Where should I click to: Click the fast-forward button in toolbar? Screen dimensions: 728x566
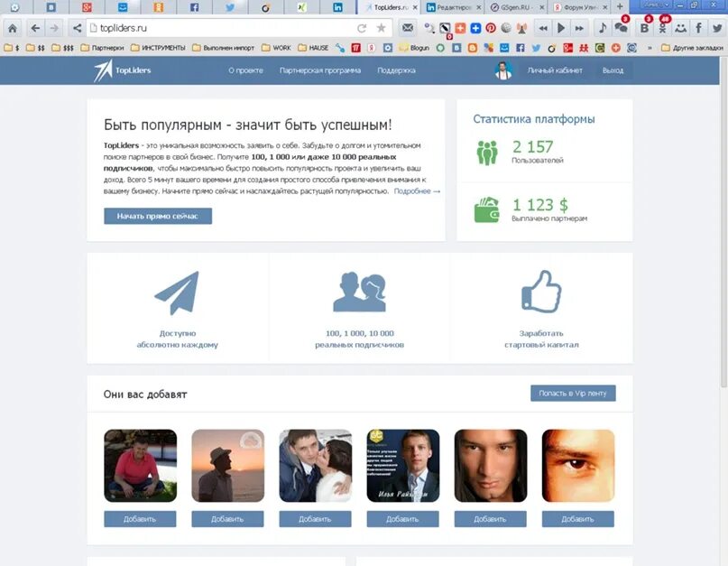pos(579,28)
